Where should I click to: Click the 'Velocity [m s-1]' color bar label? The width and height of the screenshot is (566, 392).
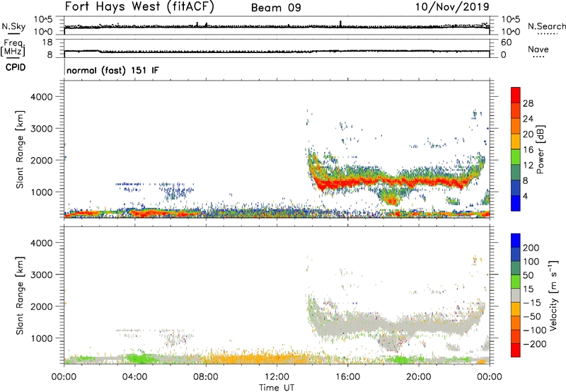pos(553,296)
